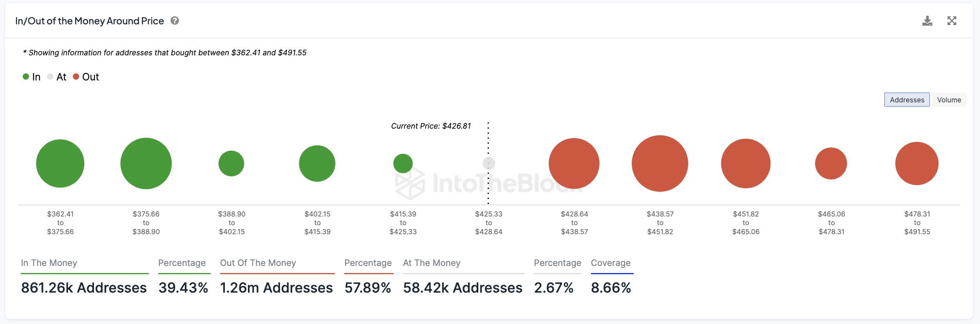
Task: Click the small green $415.39 to $425.33 bubble
Action: (x=403, y=164)
